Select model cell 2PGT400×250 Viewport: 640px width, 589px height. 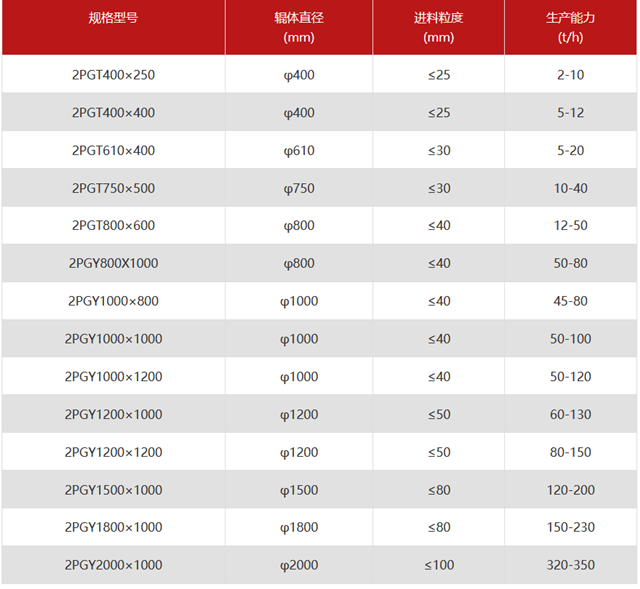point(113,75)
